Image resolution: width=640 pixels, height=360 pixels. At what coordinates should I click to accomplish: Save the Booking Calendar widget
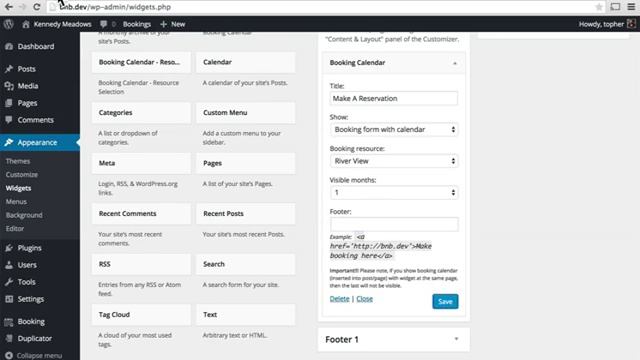point(445,302)
